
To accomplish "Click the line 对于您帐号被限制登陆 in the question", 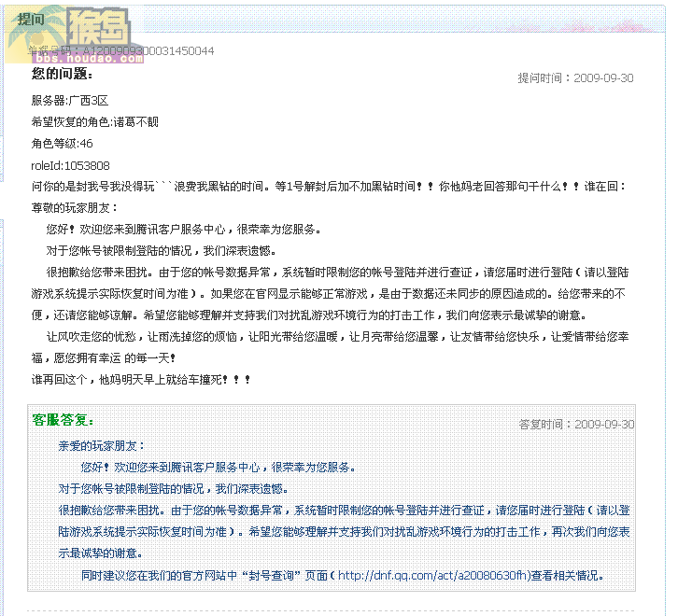I will (x=162, y=251).
